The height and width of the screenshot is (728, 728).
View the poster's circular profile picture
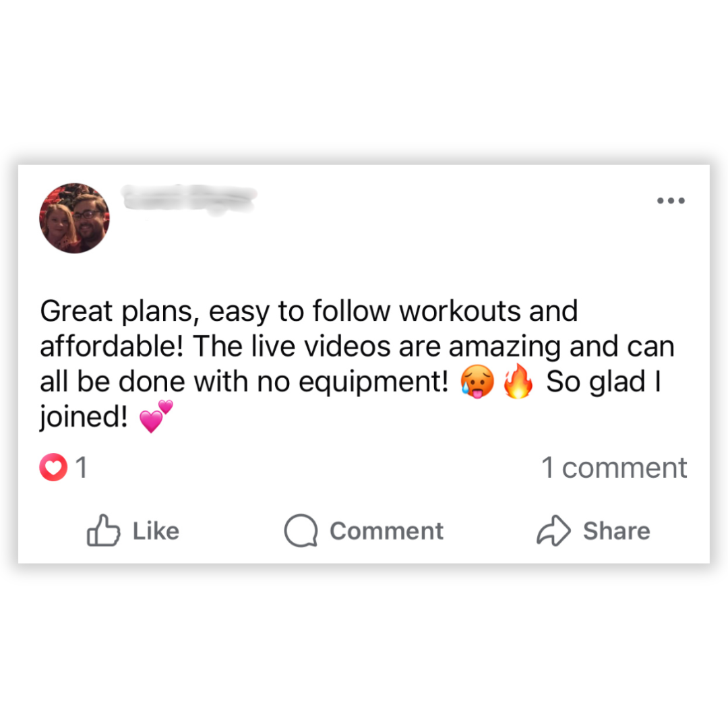(x=75, y=218)
